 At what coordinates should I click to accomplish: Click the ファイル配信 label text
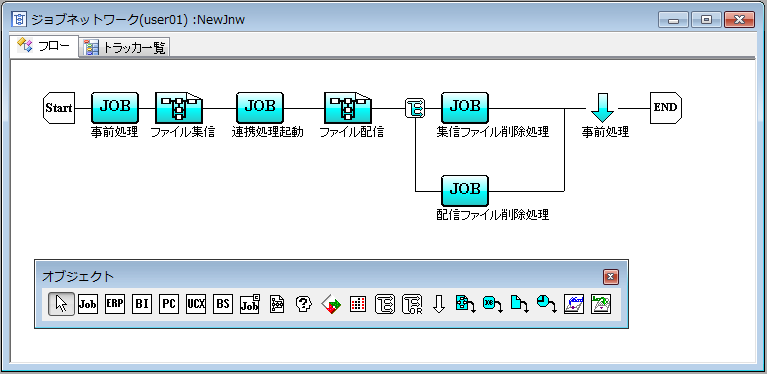[351, 132]
